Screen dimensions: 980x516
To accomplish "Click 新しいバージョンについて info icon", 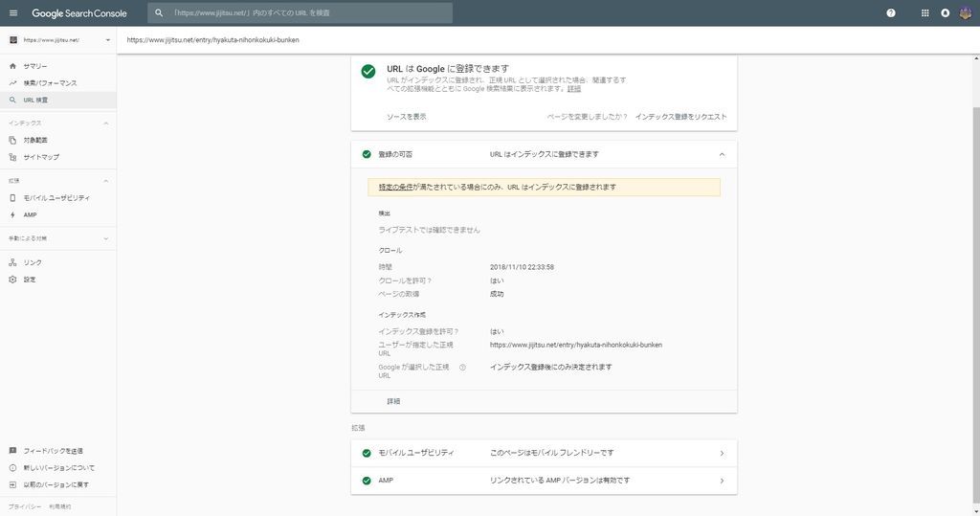I will tap(12, 468).
